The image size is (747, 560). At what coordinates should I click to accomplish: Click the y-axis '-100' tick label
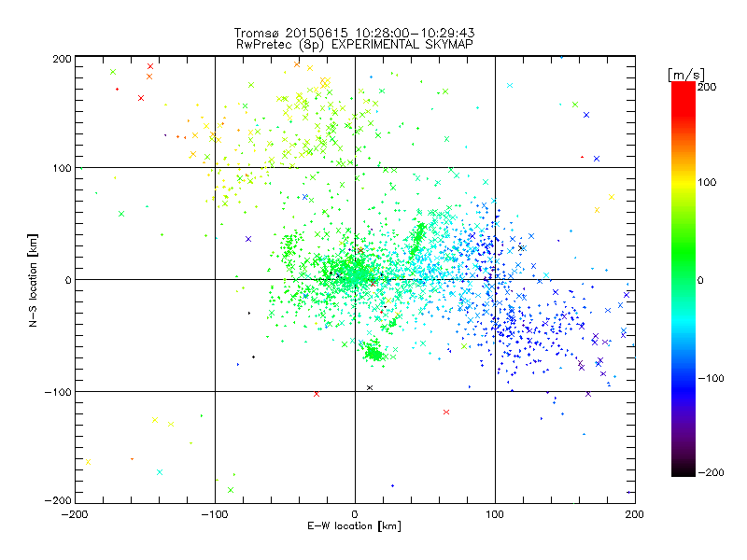[58, 392]
